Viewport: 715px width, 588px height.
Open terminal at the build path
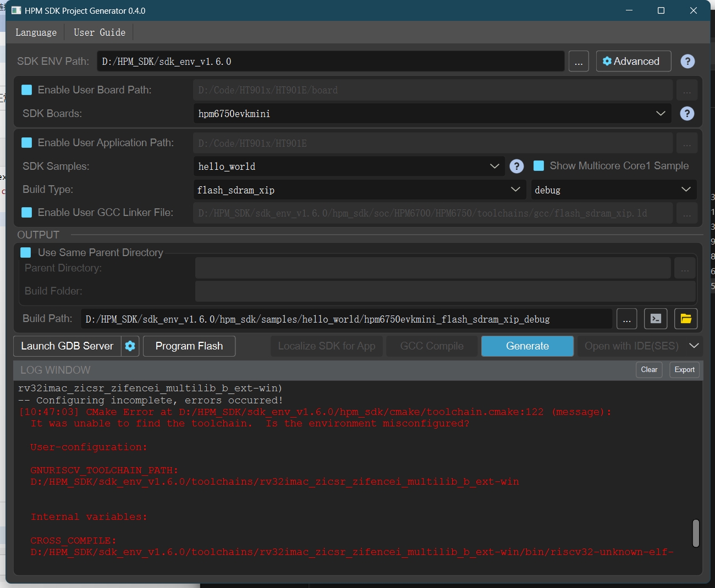[x=656, y=319]
